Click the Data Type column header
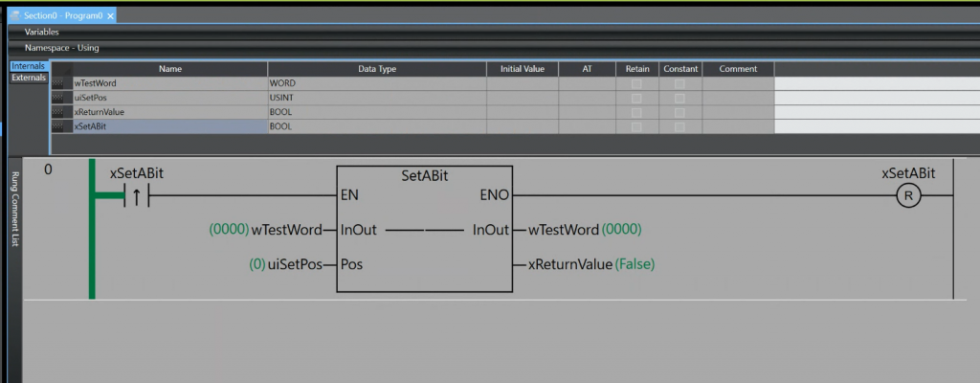The height and width of the screenshot is (383, 980). point(377,69)
